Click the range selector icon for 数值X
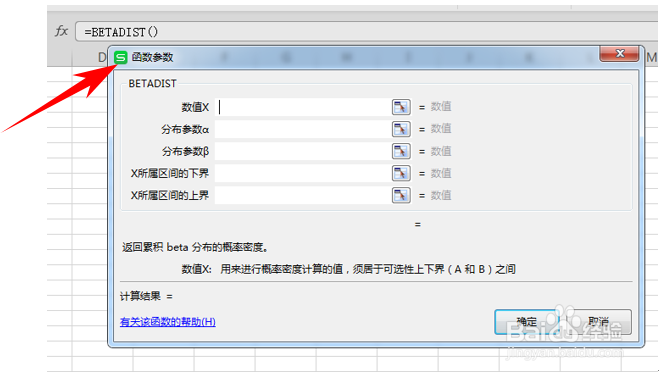Viewport: 659px width, 375px height. (x=401, y=107)
